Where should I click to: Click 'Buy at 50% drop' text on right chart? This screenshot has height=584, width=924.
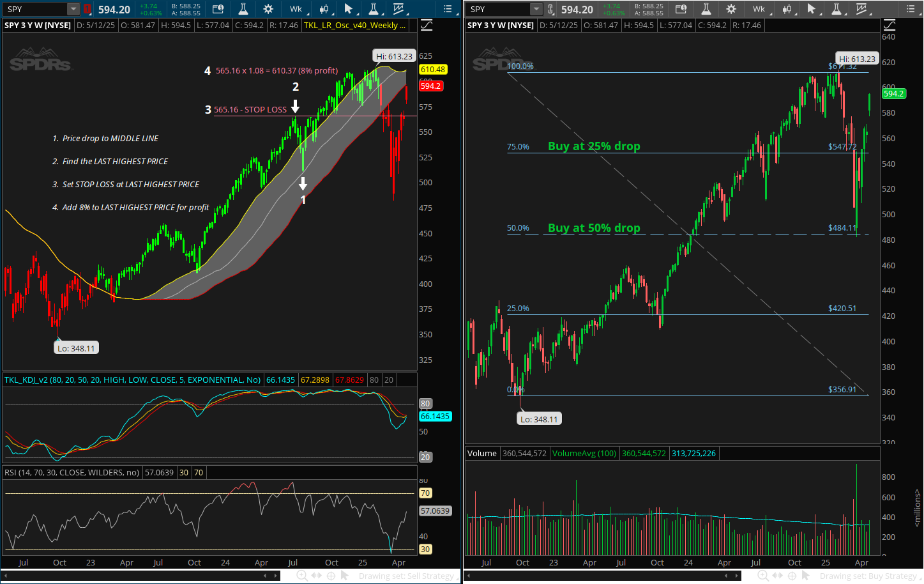(594, 228)
